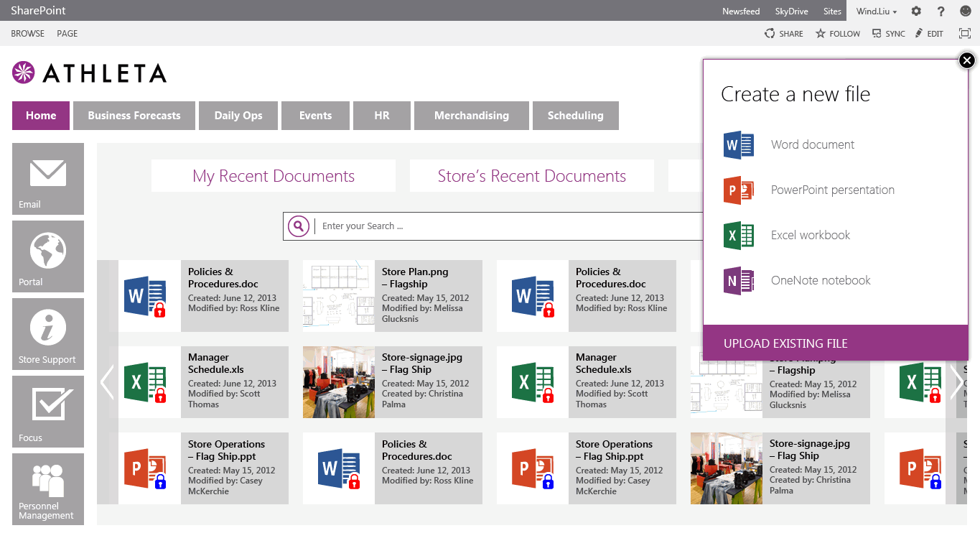Click the Athleta logo
Screen dimensions: 980x551
tap(90, 73)
